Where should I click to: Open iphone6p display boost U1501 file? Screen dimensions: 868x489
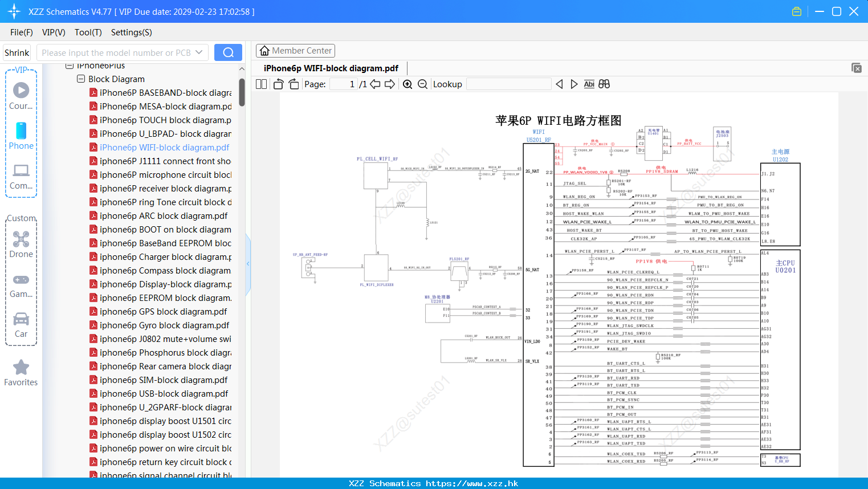click(160, 421)
